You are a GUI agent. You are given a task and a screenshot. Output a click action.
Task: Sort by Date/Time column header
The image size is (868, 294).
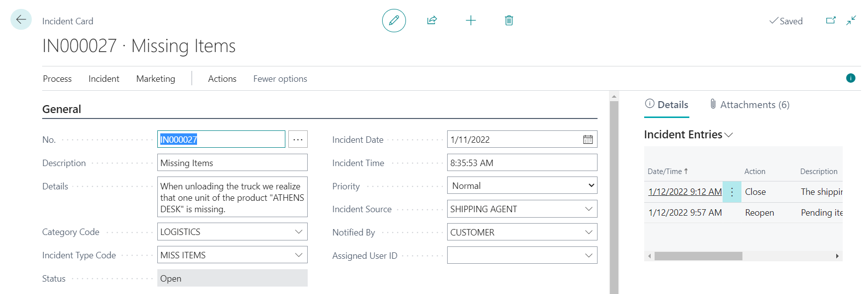point(668,172)
